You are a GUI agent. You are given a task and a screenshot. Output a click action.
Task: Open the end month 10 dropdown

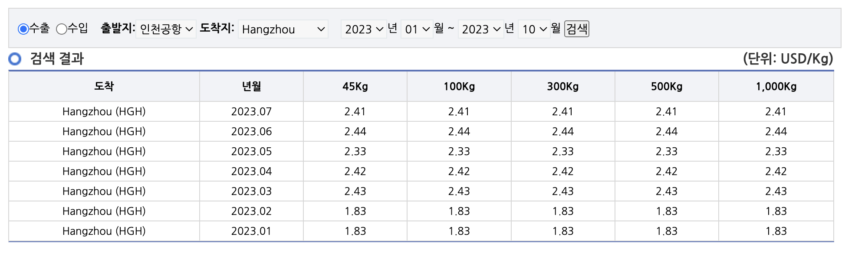pos(534,29)
